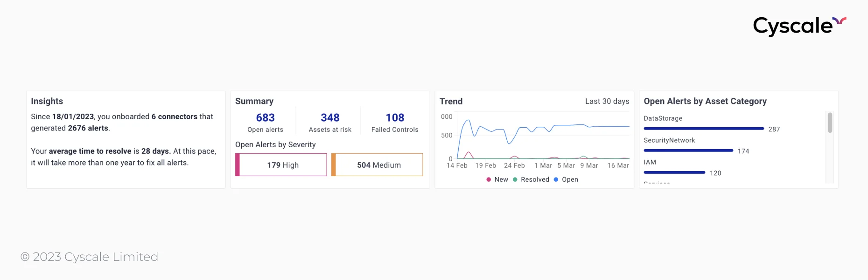
Task: Click the Last 30 days label
Action: tap(607, 102)
